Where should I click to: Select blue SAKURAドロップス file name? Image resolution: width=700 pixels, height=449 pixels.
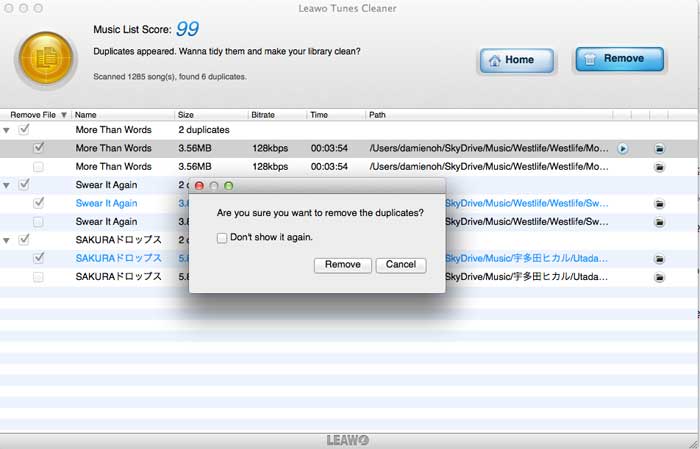coord(118,258)
